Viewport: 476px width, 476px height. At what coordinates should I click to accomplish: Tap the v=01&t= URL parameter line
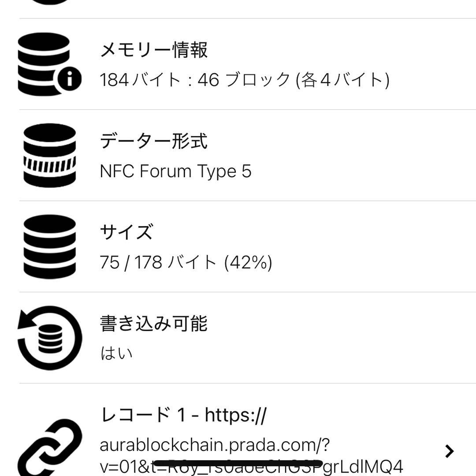click(x=251, y=466)
